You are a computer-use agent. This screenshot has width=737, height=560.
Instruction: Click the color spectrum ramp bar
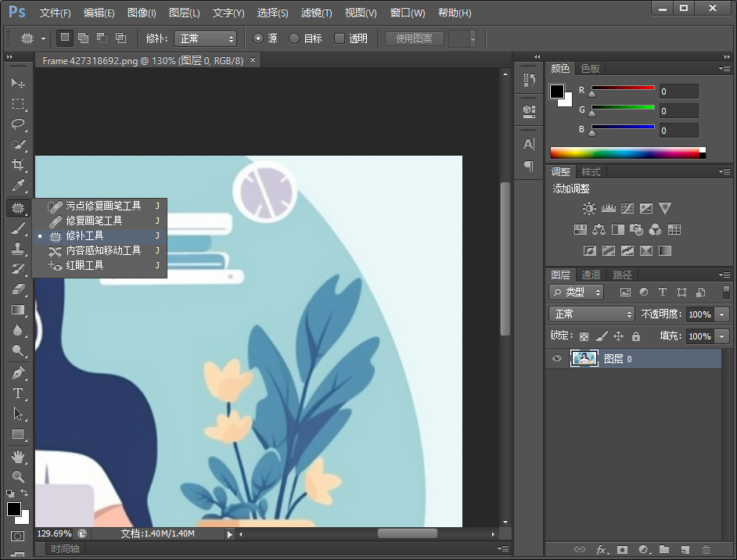coord(624,153)
